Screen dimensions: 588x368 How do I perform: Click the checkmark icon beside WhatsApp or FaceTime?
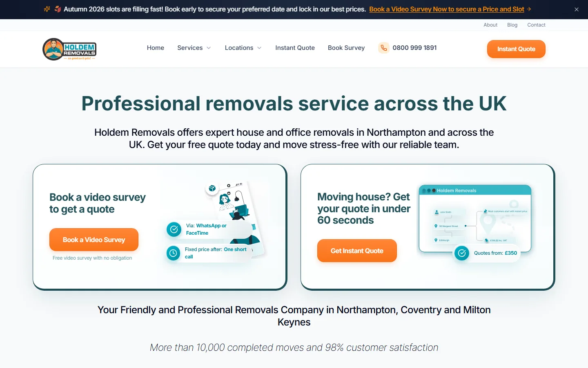tap(174, 229)
